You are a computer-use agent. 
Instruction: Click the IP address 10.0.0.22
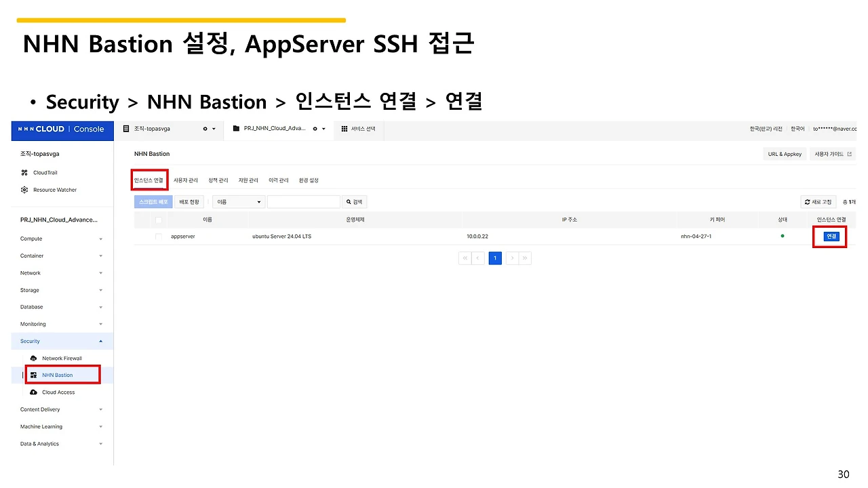tap(477, 237)
